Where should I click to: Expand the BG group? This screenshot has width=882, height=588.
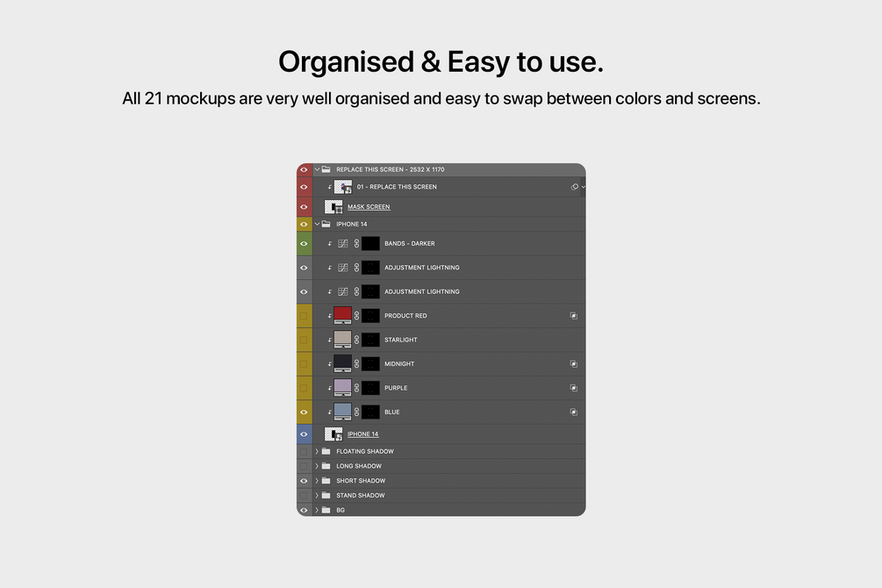coord(317,510)
